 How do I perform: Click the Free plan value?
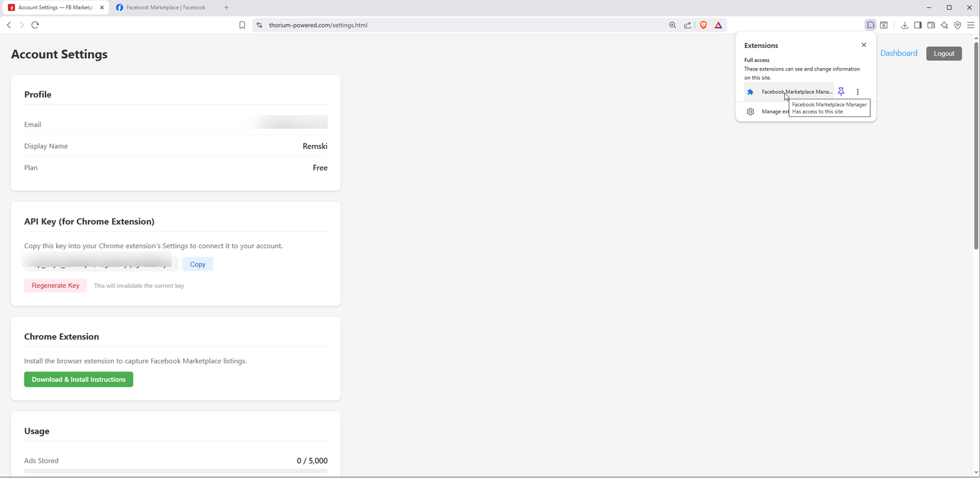pos(320,167)
